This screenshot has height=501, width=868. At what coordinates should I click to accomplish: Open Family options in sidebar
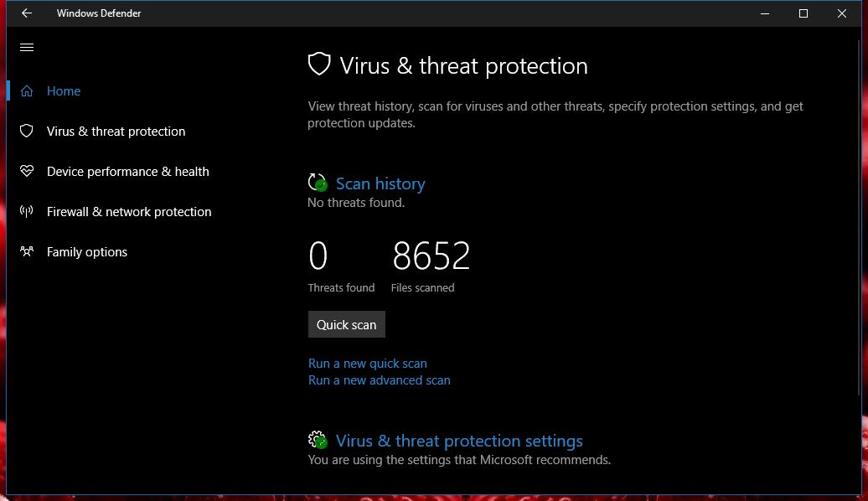[x=87, y=252]
